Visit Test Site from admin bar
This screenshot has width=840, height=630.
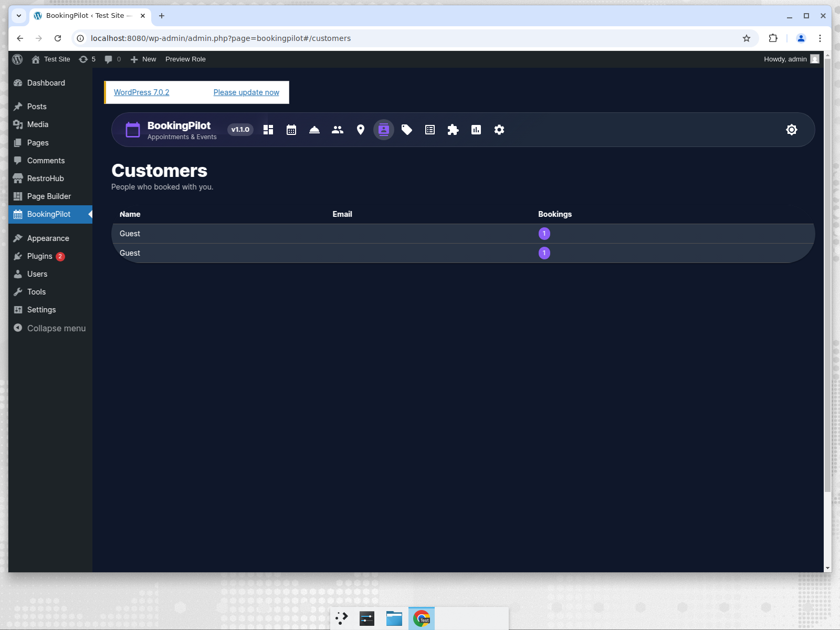[x=51, y=59]
